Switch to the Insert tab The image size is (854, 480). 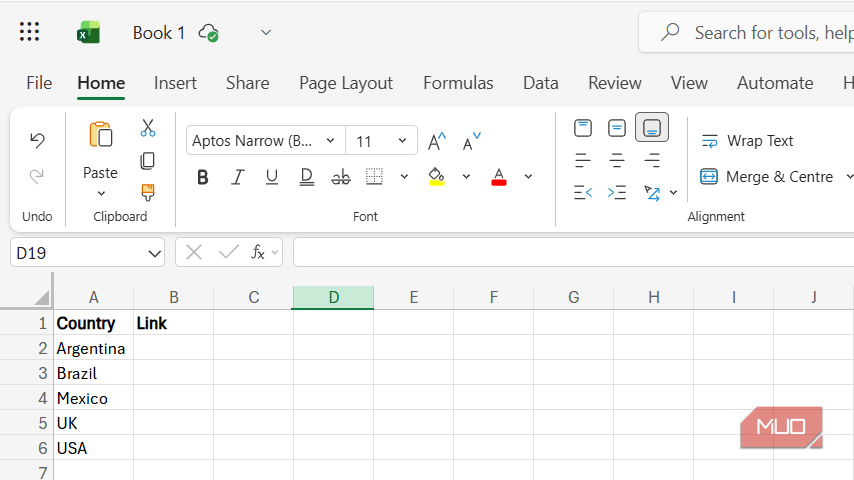point(175,83)
